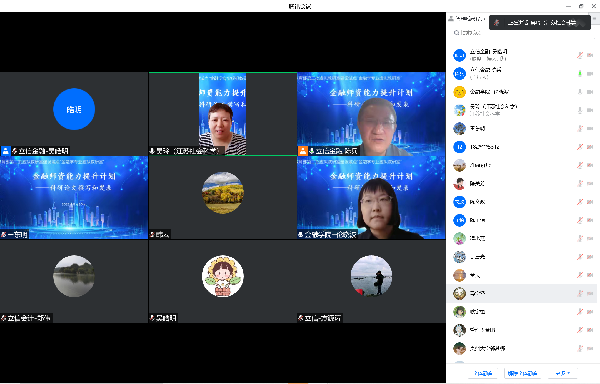The height and width of the screenshot is (384, 600).
Task: Collapse the participant panel using top-right corner button
Action: point(595,18)
